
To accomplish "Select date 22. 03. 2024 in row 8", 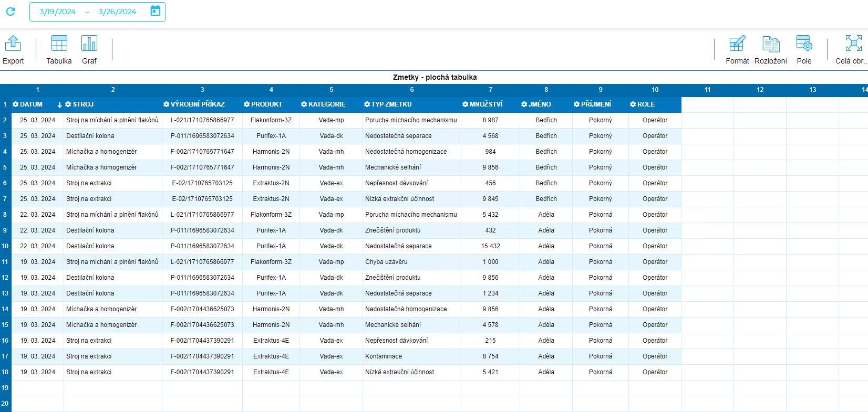I will (38, 215).
